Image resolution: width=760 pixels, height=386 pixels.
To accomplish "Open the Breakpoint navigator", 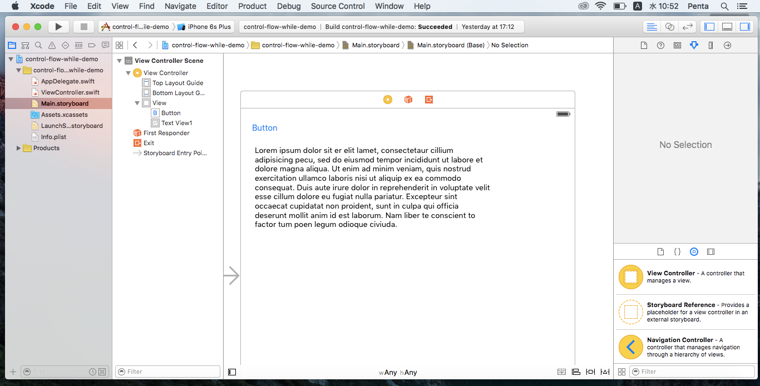I will (x=92, y=45).
